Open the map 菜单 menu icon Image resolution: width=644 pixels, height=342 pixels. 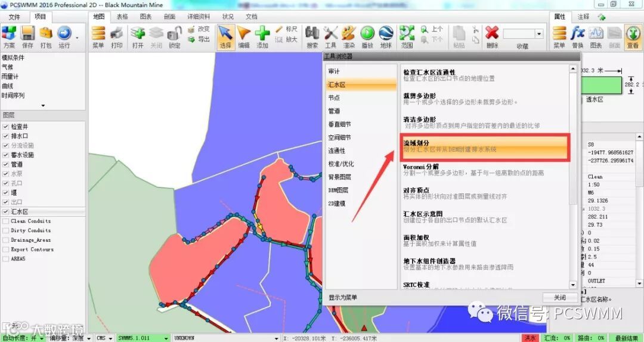(98, 37)
